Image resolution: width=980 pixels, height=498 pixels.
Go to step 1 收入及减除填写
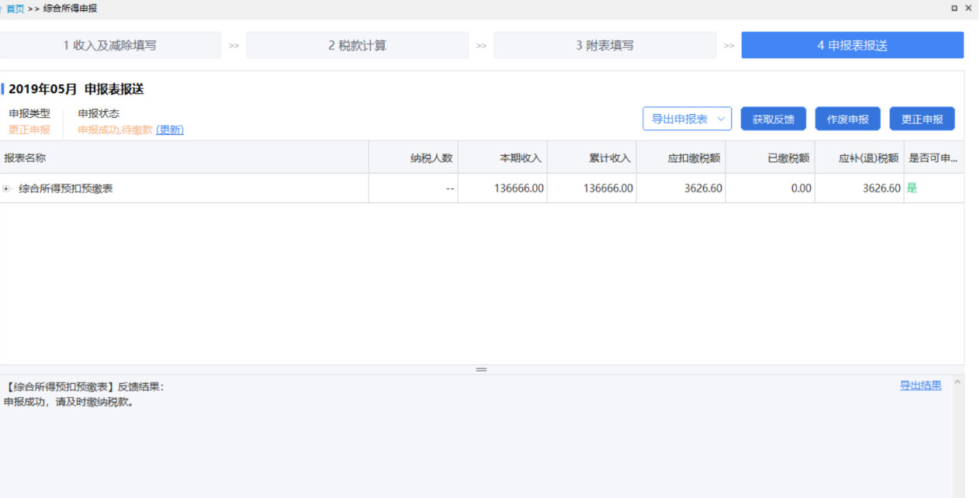[109, 45]
